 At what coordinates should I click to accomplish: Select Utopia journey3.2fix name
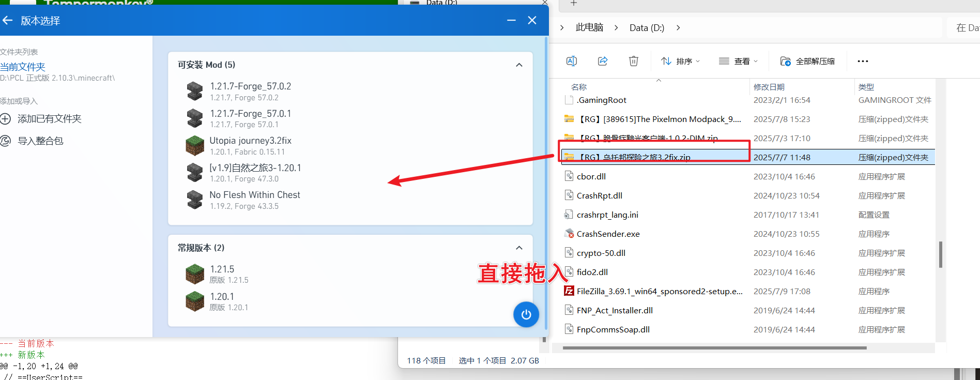[x=250, y=141]
